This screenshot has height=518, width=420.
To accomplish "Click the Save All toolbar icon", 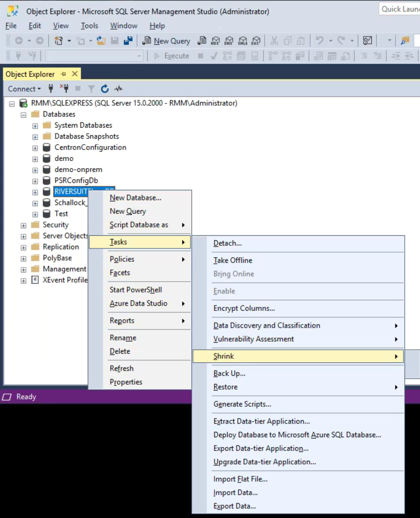I will (128, 41).
